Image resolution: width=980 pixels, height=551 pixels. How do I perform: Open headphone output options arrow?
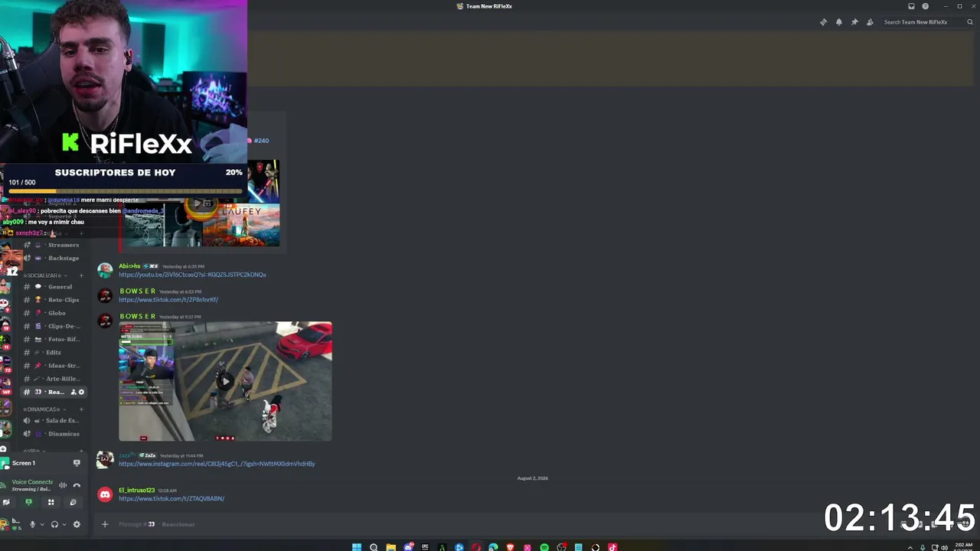[x=64, y=524]
